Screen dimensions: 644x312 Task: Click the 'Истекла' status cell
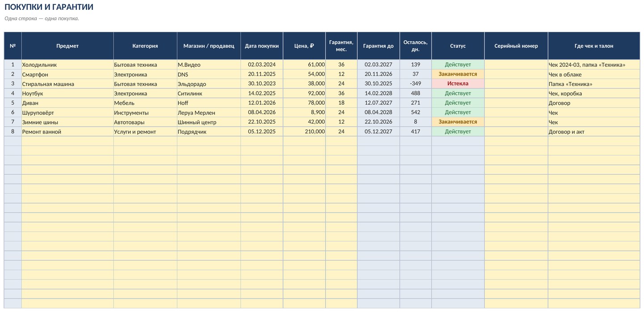tap(458, 84)
